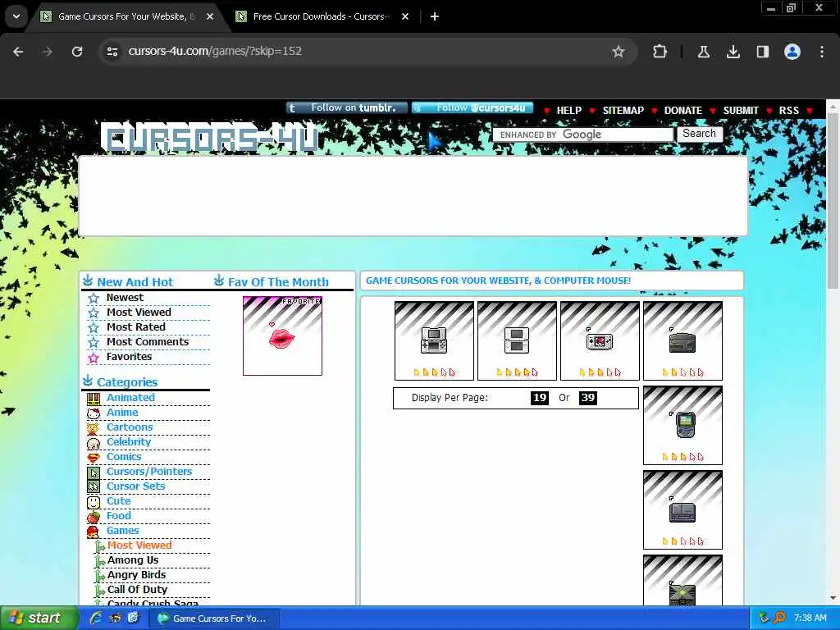The width and height of the screenshot is (840, 630).
Task: Open the Games category
Action: click(x=123, y=531)
